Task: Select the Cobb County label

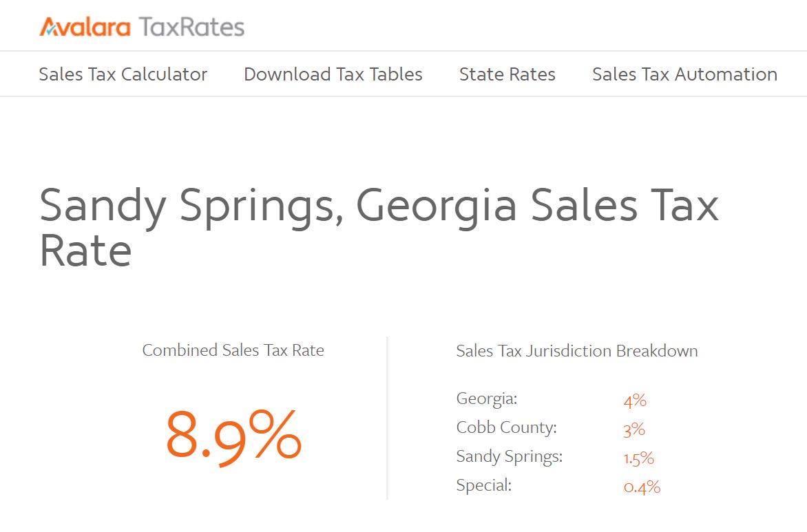Action: (506, 427)
